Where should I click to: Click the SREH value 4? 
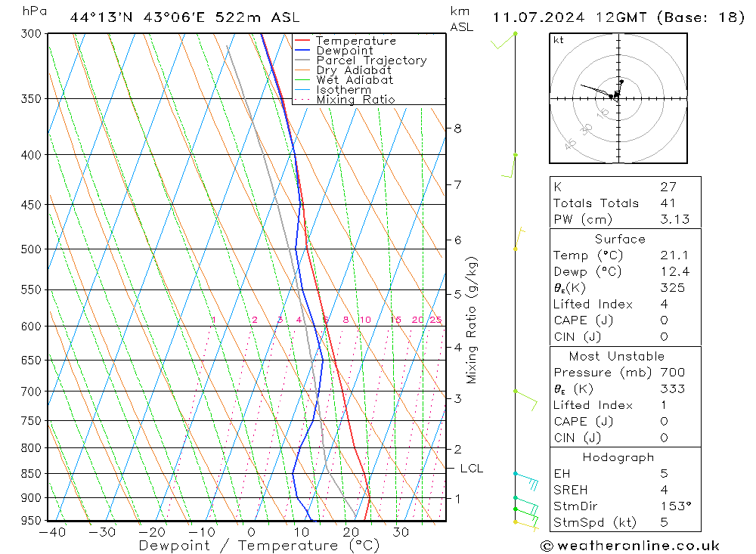point(664,490)
